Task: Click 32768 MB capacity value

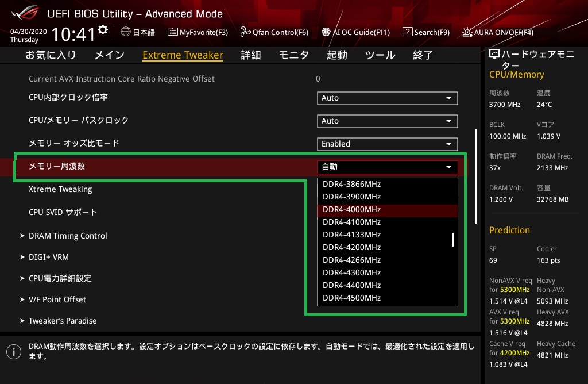Action: 552,199
